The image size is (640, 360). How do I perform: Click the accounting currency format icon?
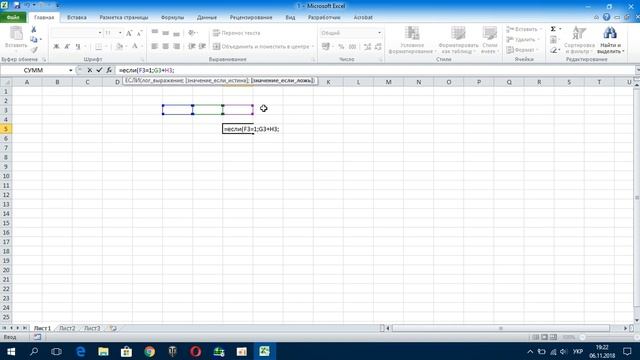(326, 47)
